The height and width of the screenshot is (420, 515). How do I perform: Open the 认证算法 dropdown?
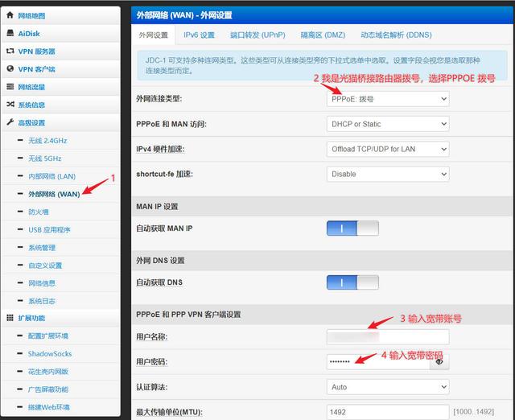(x=388, y=387)
